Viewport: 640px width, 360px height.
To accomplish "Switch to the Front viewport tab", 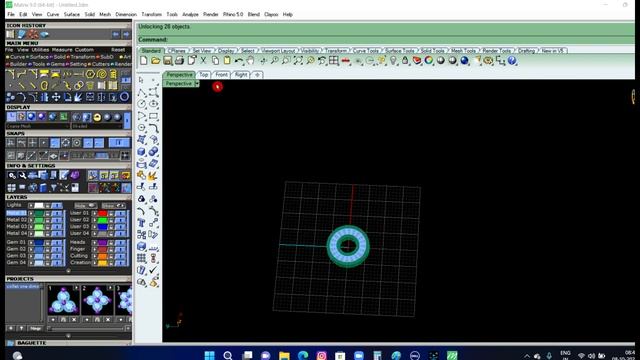I will point(222,75).
